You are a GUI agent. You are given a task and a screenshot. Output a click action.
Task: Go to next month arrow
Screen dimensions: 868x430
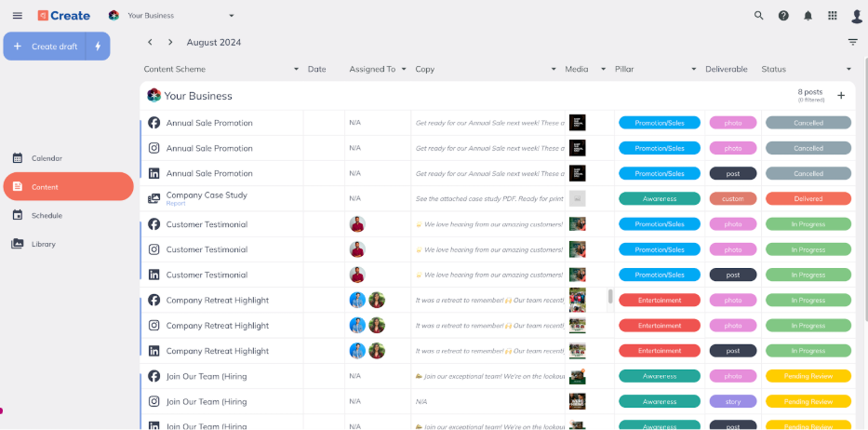click(x=170, y=42)
